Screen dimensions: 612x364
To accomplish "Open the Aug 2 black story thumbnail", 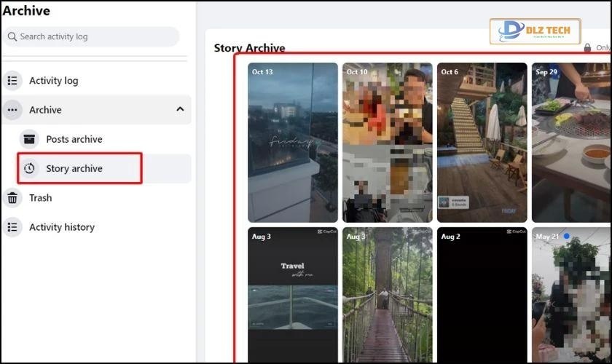I will click(482, 295).
